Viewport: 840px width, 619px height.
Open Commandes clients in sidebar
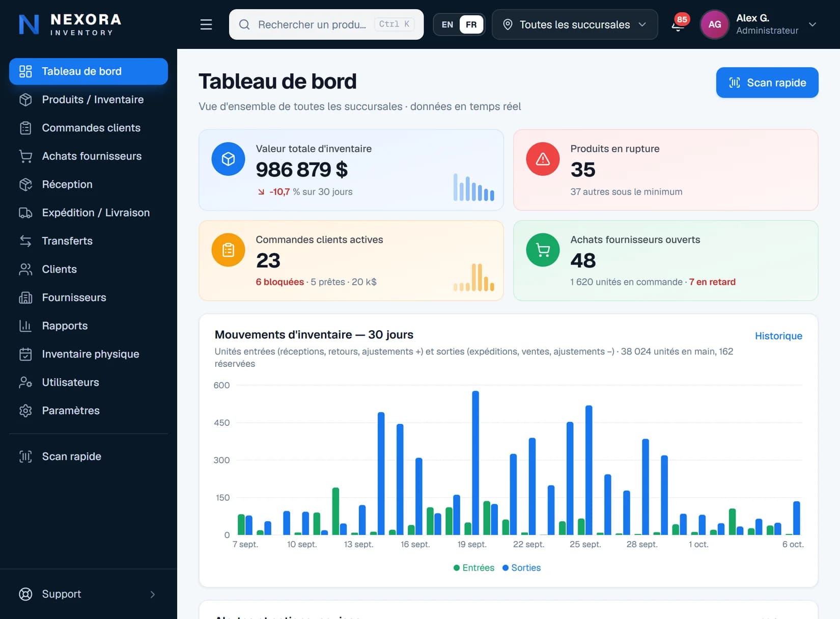pyautogui.click(x=89, y=128)
